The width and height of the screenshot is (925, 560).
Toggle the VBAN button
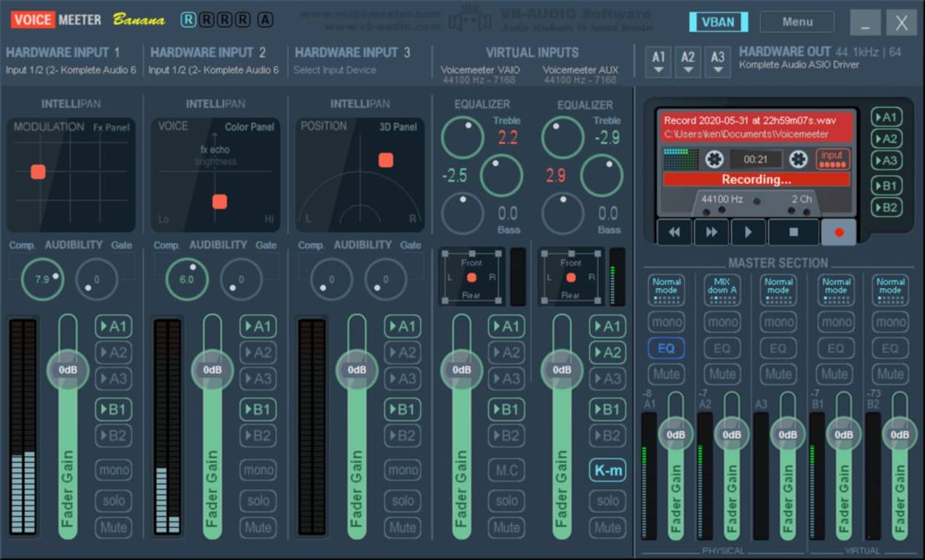coord(719,22)
